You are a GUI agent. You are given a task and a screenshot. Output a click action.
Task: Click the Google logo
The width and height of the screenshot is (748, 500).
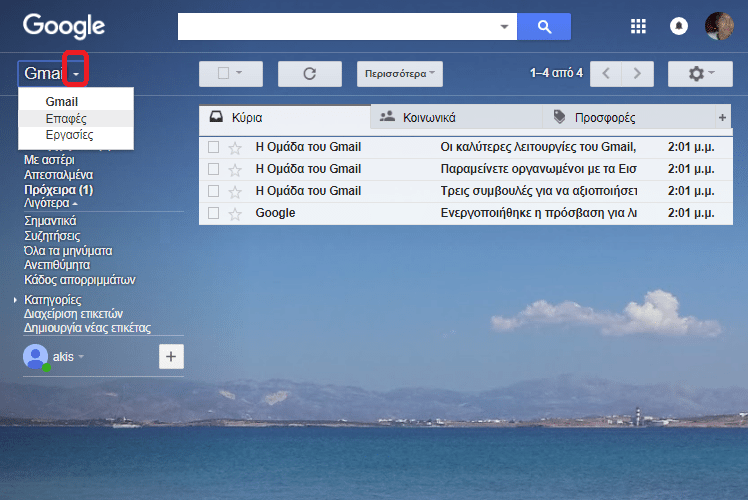64,26
